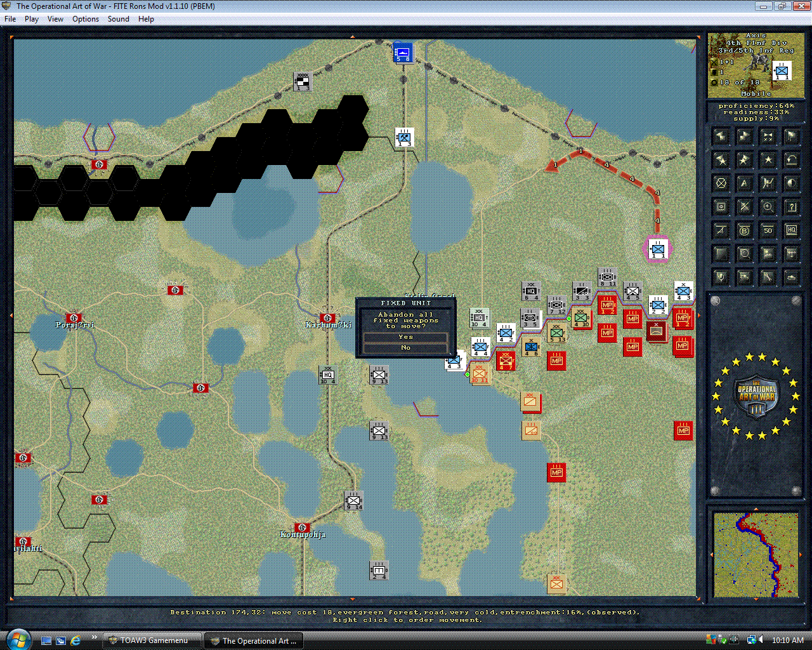The image size is (812, 650).
Task: Open the Options menu
Action: click(86, 19)
